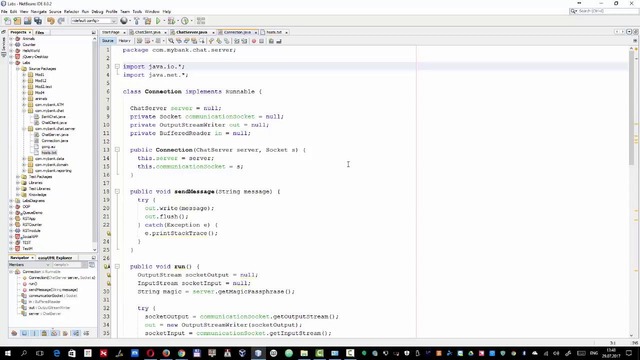Select run() in the Navigator
The height and width of the screenshot is (360, 640).
click(33, 284)
